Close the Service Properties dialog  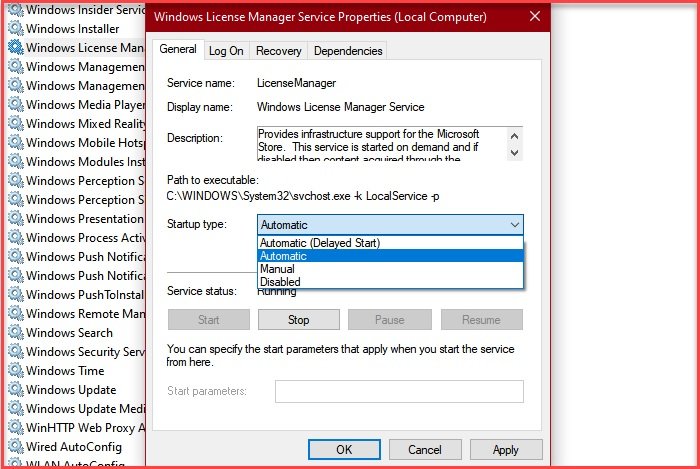(532, 17)
